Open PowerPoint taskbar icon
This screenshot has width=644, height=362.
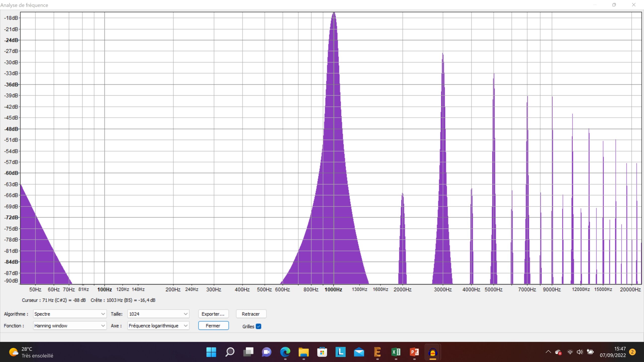[414, 352]
